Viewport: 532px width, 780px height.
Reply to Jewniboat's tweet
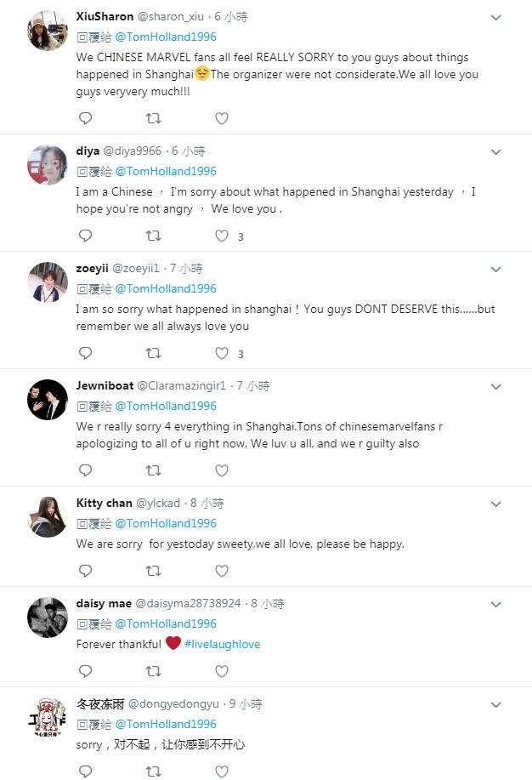tap(84, 470)
